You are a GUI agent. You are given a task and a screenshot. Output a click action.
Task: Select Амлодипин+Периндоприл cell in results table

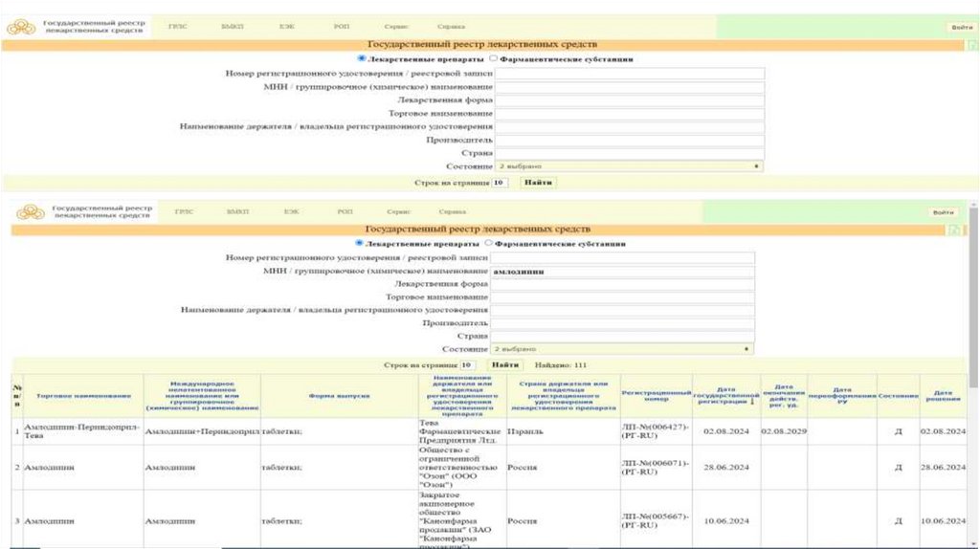[202, 431]
